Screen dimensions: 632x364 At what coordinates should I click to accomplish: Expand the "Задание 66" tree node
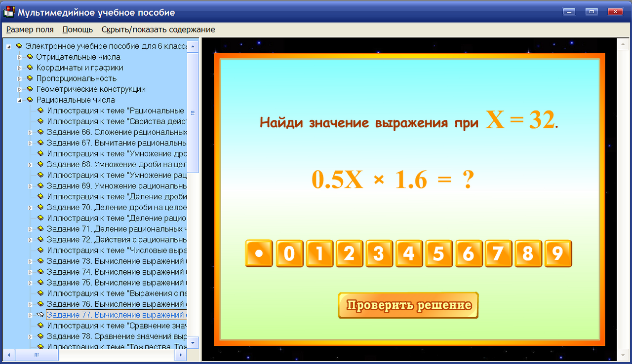pos(31,132)
